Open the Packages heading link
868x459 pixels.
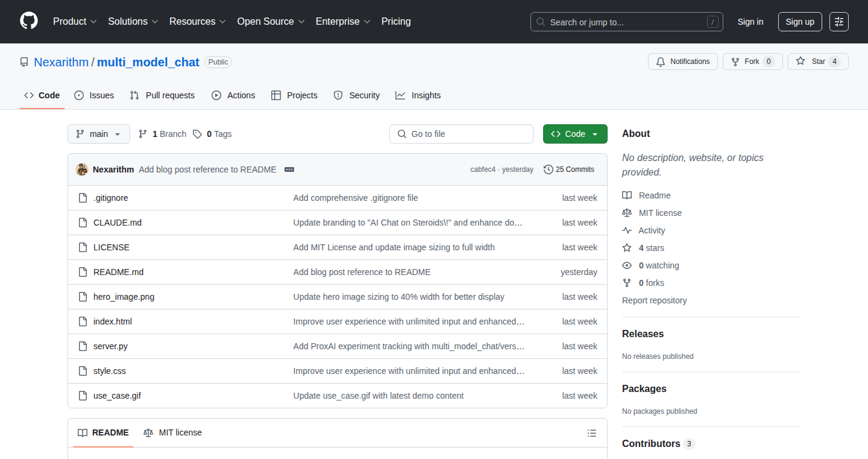click(644, 388)
